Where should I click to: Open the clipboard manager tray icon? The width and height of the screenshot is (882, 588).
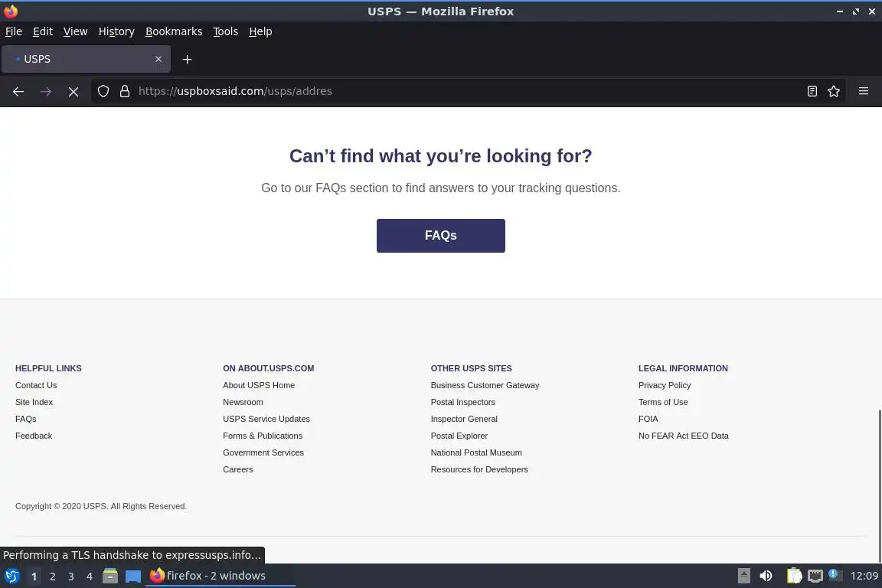[x=794, y=576]
